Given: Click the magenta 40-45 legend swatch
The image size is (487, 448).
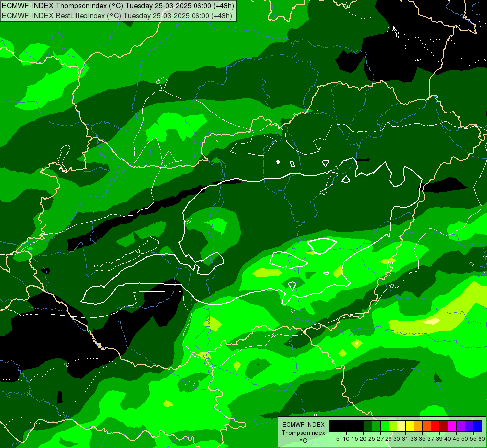Looking at the screenshot, I should 452,426.
